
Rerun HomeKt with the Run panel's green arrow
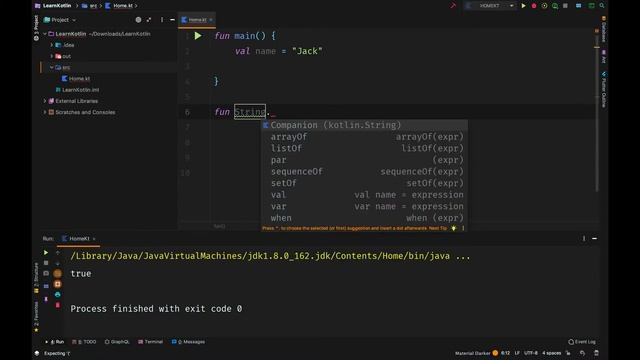click(x=46, y=253)
